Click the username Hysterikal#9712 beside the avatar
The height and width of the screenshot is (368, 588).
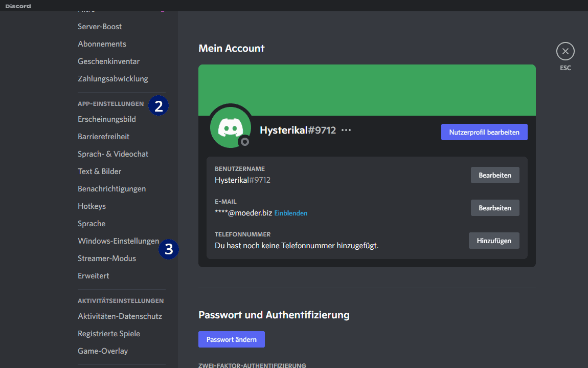point(298,131)
